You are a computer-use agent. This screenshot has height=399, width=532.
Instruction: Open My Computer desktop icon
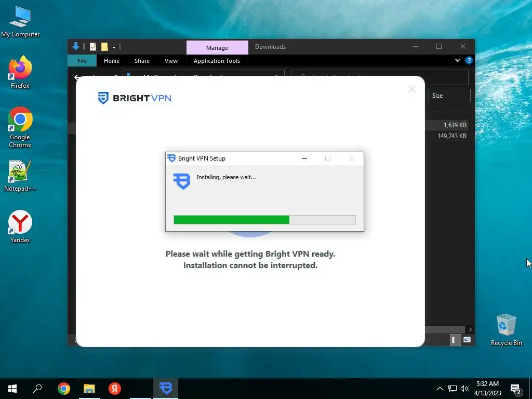20,22
